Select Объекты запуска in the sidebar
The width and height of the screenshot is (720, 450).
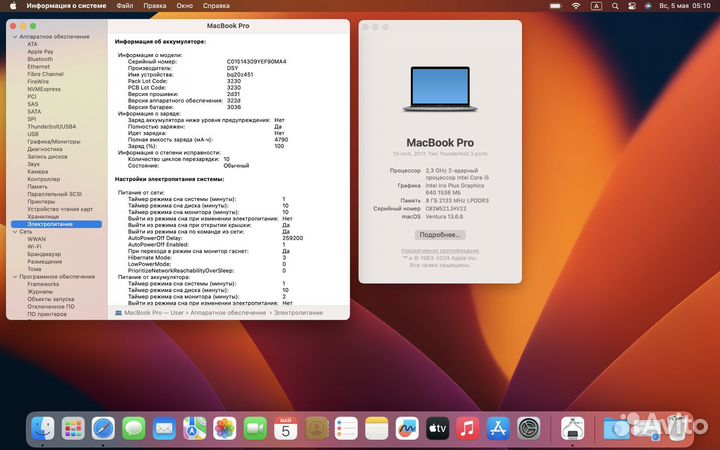51,299
